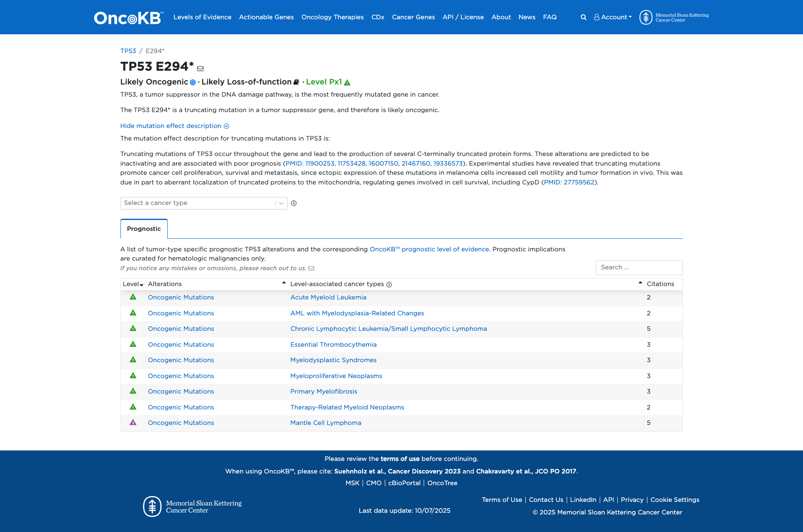Toggle sorting on the Level column caret

click(141, 285)
